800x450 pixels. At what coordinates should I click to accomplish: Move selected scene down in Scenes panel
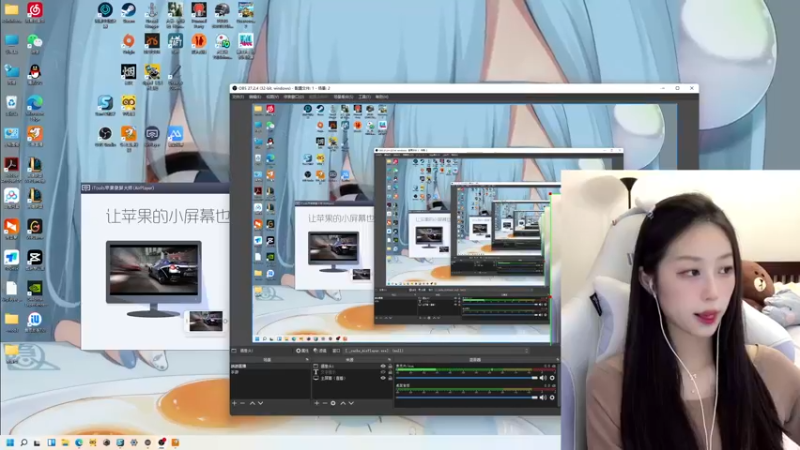pos(260,403)
